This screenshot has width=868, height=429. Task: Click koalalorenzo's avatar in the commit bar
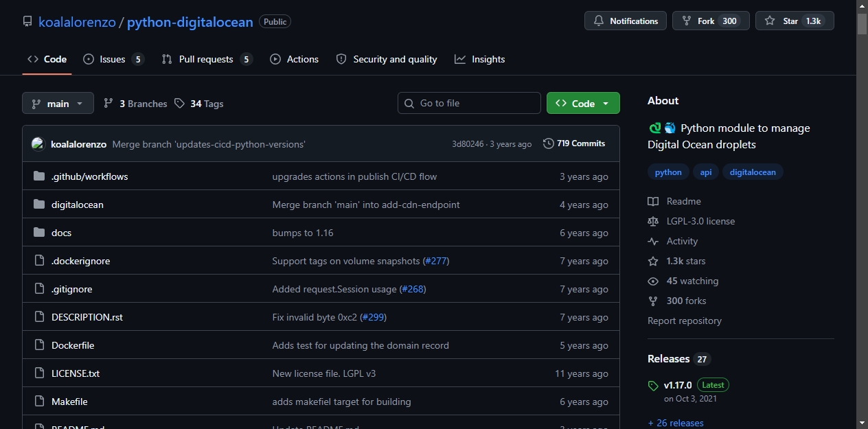pyautogui.click(x=38, y=144)
